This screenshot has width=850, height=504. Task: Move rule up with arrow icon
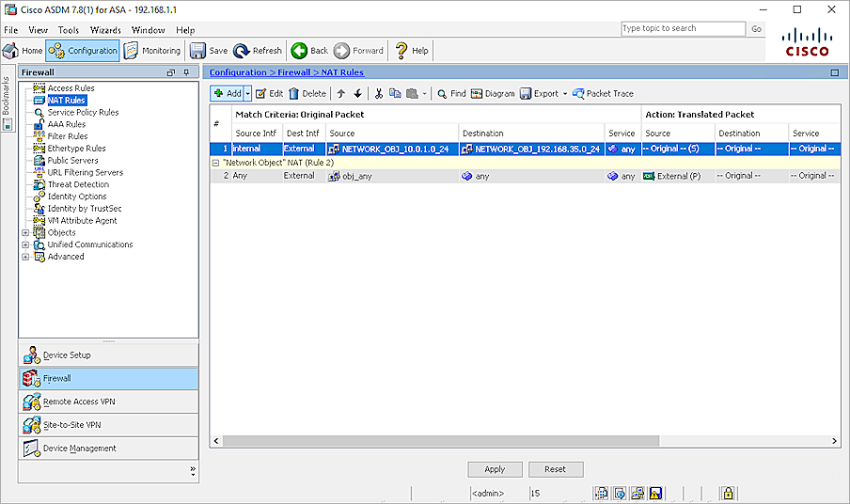340,94
